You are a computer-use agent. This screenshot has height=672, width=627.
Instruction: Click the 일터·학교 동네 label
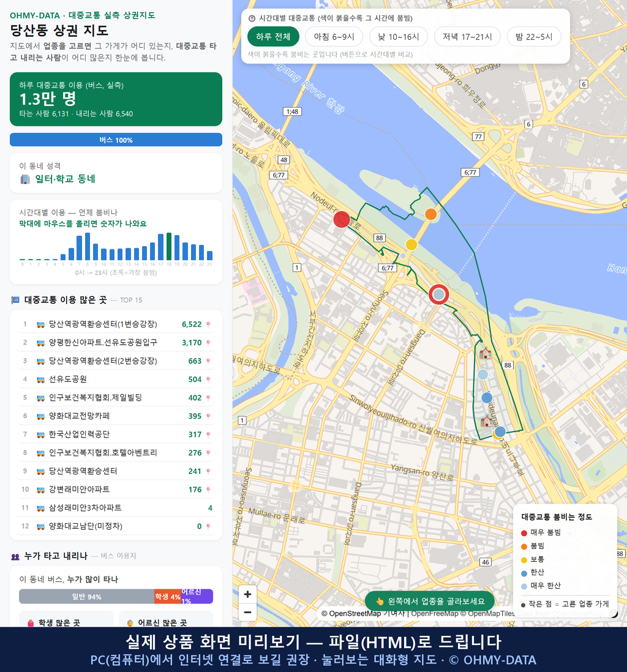click(65, 179)
